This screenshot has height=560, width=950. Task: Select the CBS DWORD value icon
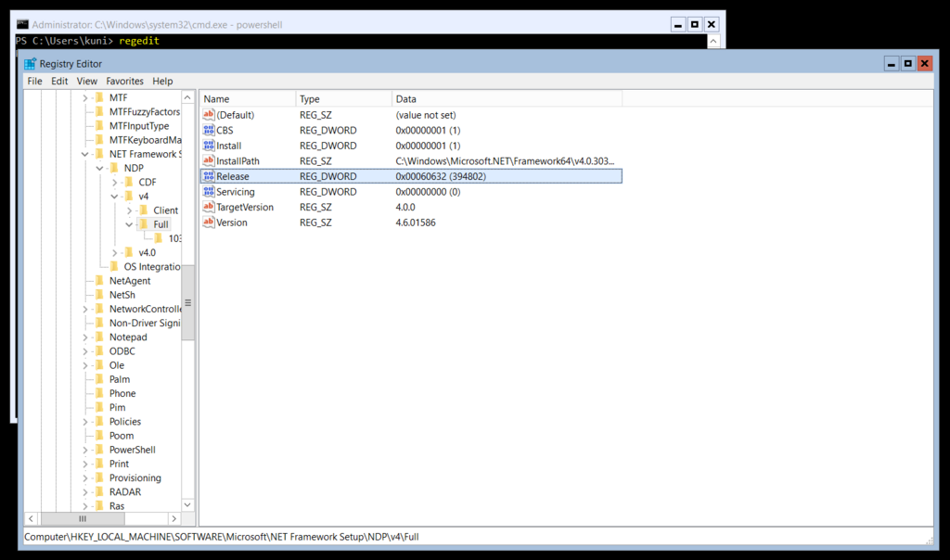coord(209,130)
